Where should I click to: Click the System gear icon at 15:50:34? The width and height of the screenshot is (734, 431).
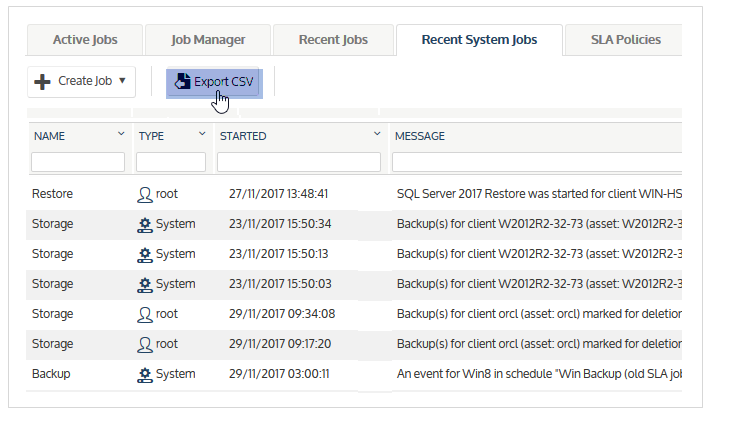pyautogui.click(x=145, y=225)
